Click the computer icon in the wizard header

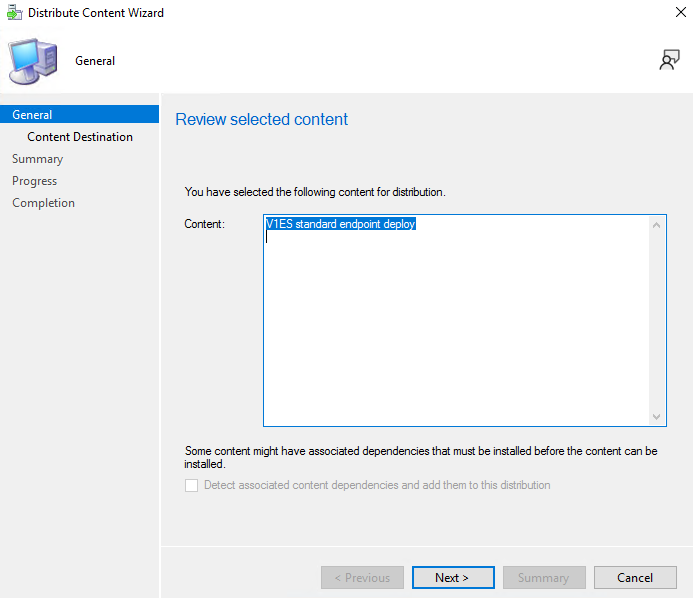33,61
